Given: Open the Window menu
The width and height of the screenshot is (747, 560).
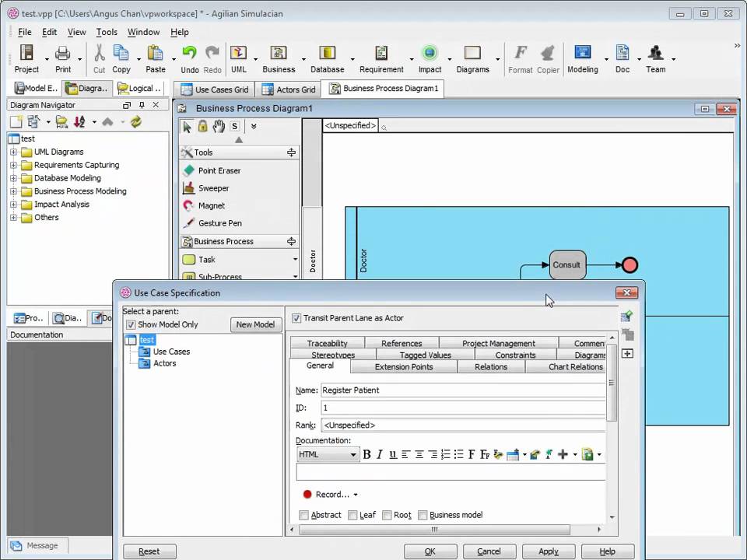Looking at the screenshot, I should pyautogui.click(x=143, y=32).
